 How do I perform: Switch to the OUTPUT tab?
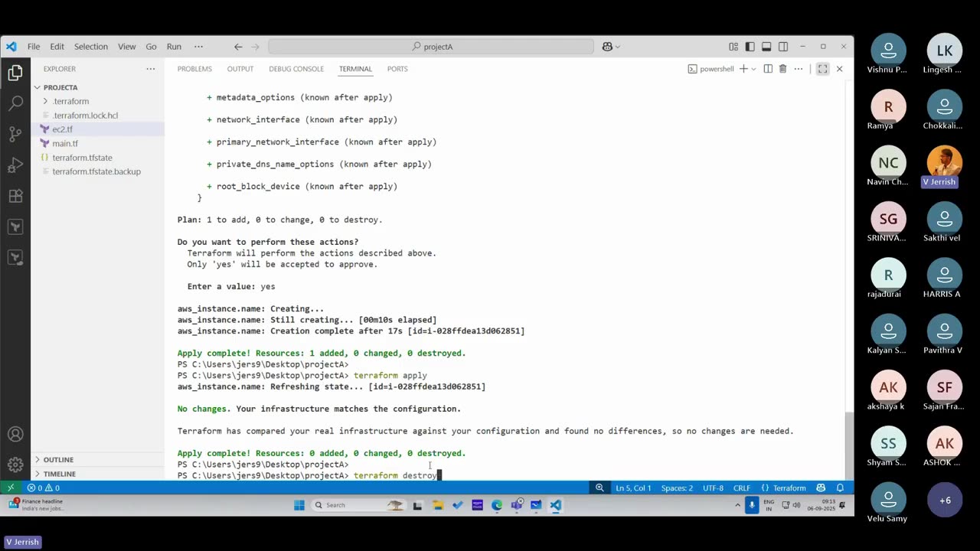pyautogui.click(x=240, y=69)
